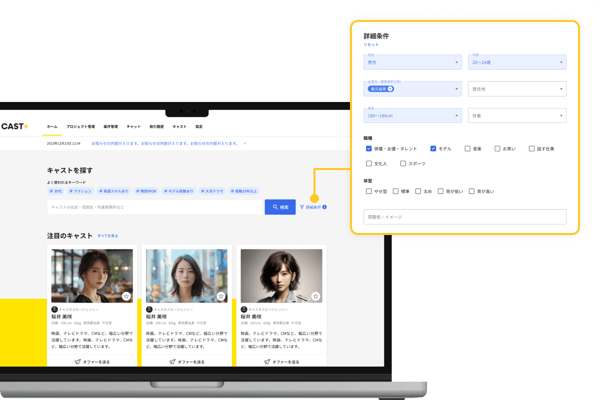
Task: Remove the selected prefecture chip
Action: [x=390, y=89]
